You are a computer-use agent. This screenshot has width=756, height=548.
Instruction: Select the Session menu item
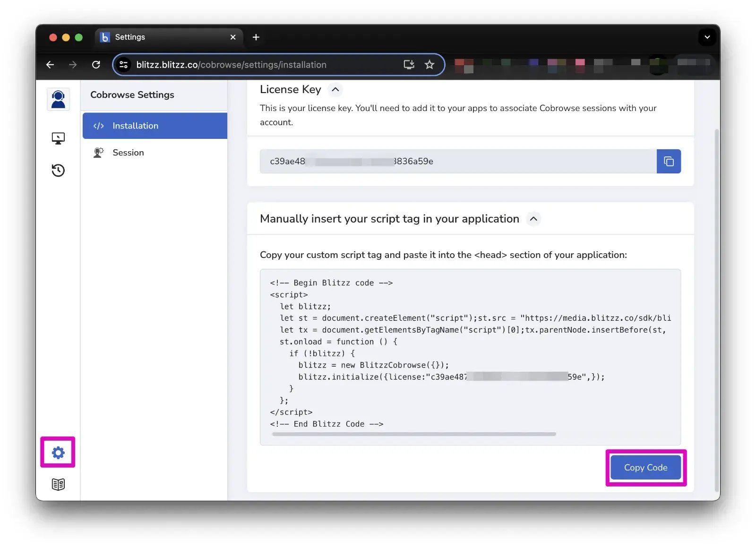pyautogui.click(x=155, y=153)
